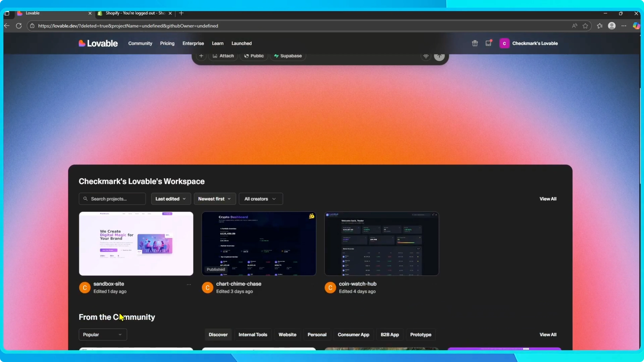The width and height of the screenshot is (644, 362).
Task: Expand the Last edited sort dropdown
Action: pyautogui.click(x=171, y=199)
